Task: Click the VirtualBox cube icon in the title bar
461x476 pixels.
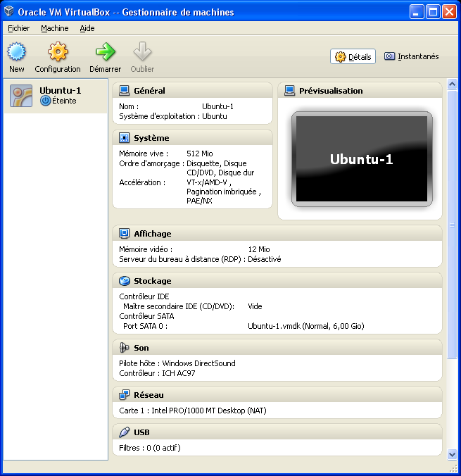Action: tap(9, 11)
